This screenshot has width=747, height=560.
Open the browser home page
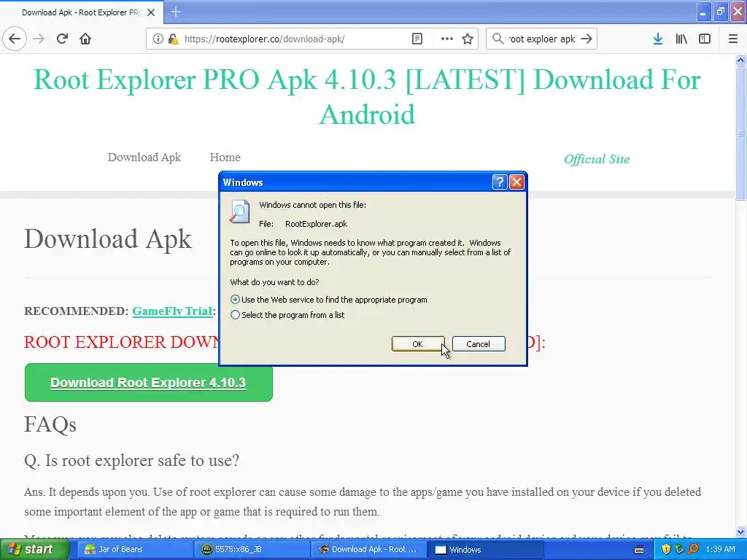tap(85, 39)
